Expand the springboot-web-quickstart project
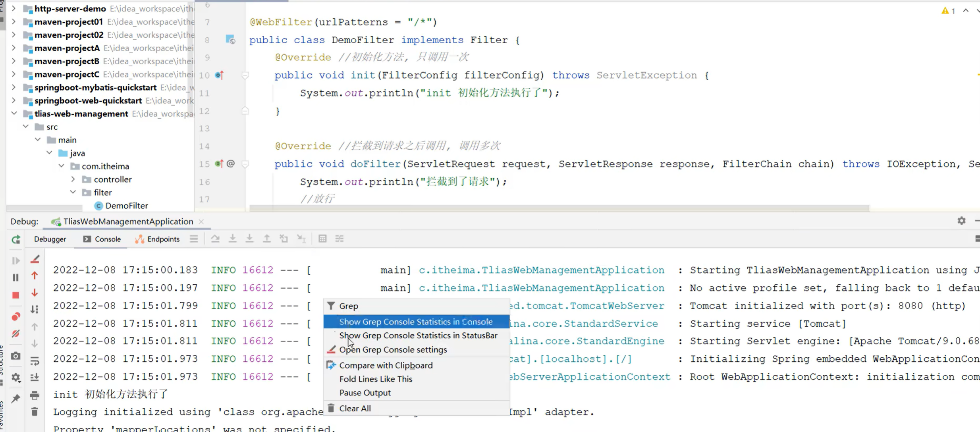The image size is (980, 432). click(14, 100)
